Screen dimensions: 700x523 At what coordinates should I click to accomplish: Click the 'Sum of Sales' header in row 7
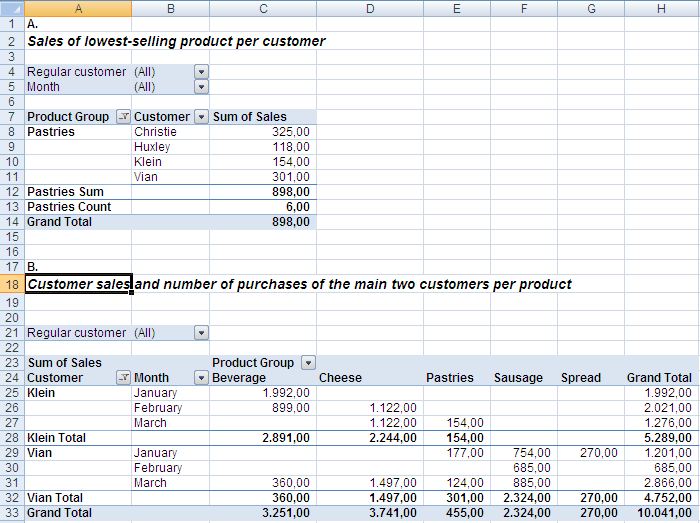pos(250,117)
